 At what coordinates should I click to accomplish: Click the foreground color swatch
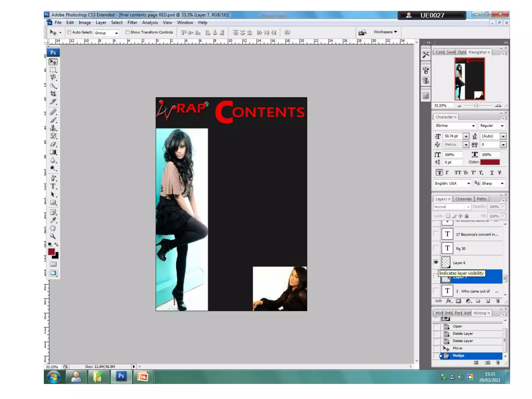click(x=51, y=251)
